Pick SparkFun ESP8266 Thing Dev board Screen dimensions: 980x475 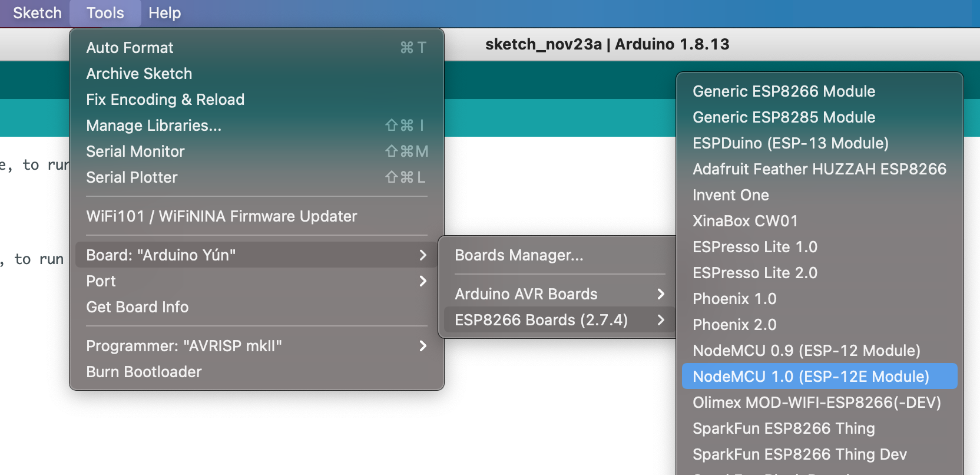pyautogui.click(x=799, y=454)
